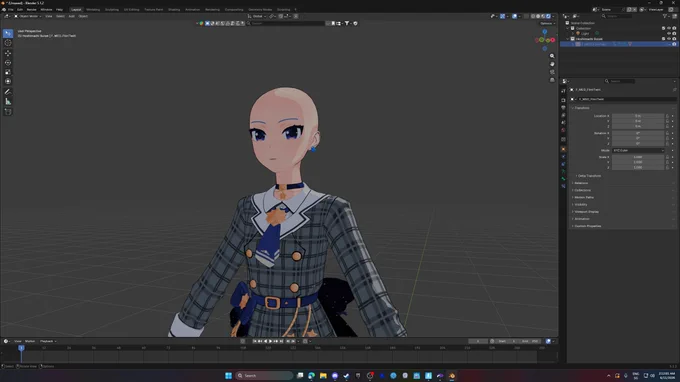Click the play animation button in timeline

click(271, 341)
